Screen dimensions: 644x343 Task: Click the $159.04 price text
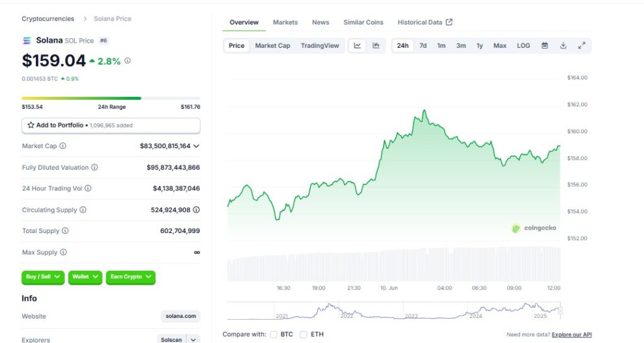tap(54, 61)
